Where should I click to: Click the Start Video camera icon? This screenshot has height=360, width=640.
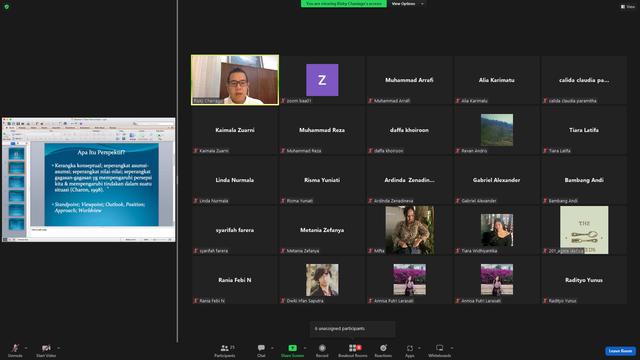click(46, 348)
